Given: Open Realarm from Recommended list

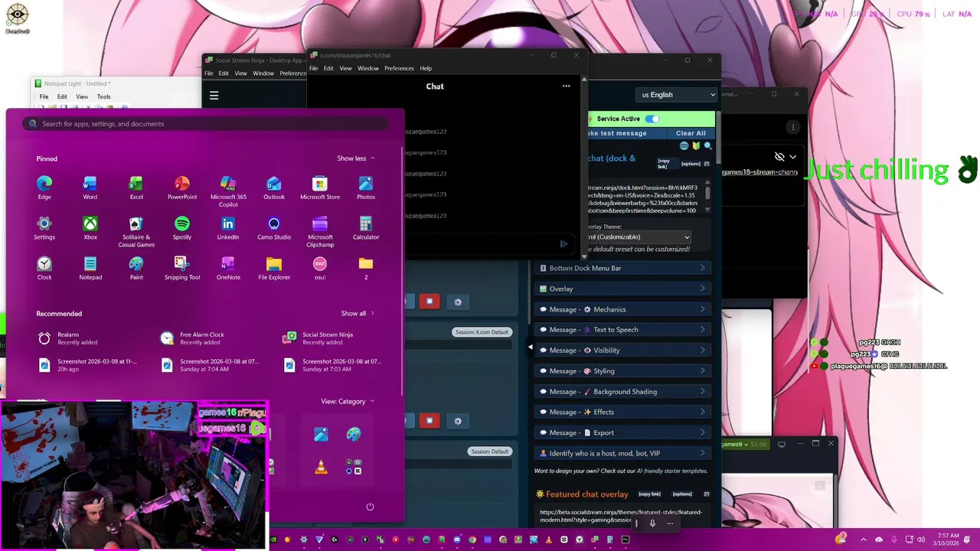Looking at the screenshot, I should pyautogui.click(x=67, y=338).
